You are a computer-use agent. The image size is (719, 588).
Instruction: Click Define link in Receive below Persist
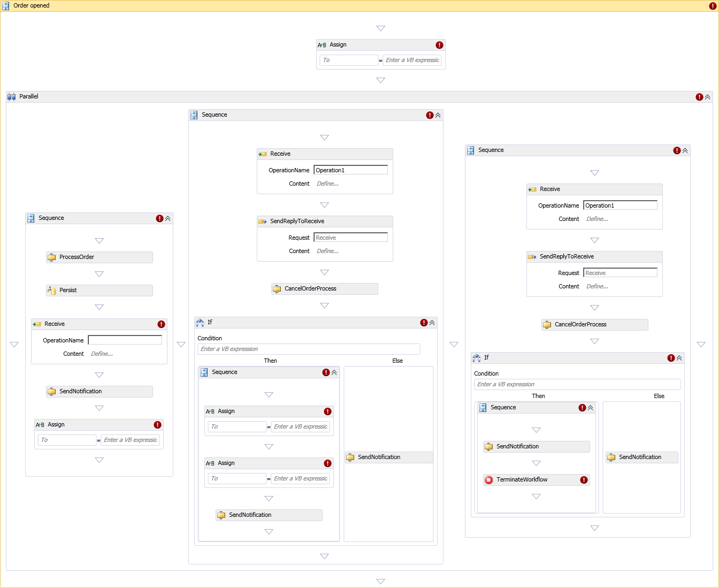pyautogui.click(x=102, y=354)
